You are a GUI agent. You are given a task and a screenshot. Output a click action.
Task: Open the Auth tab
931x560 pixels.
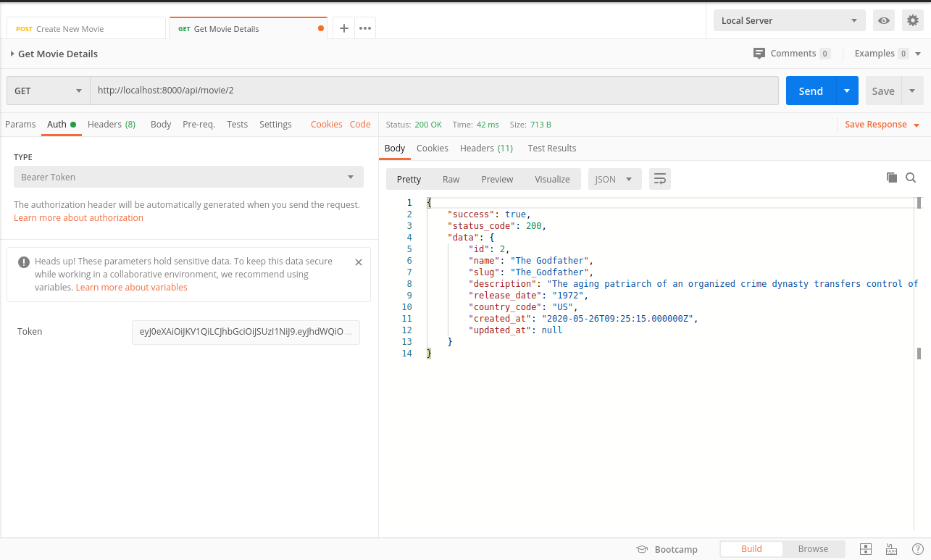[x=61, y=124]
